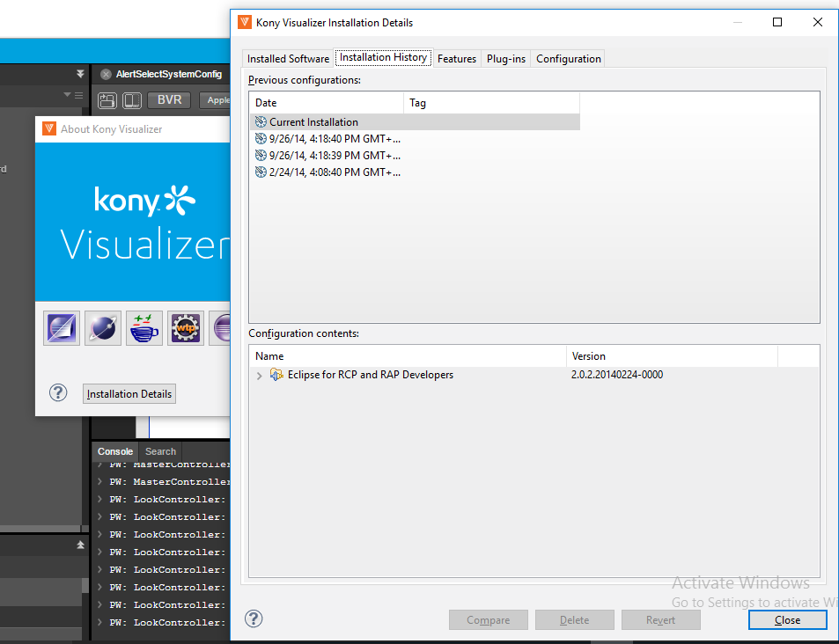The image size is (839, 644).
Task: Expand the bottom-left panel with up chevron
Action: [80, 545]
